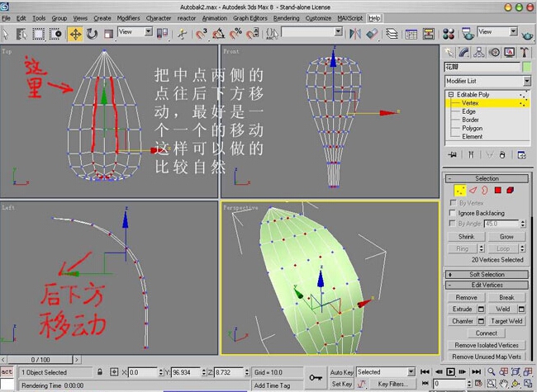
Task: Choose the Rectangular Selection Region tool
Action: [38, 34]
